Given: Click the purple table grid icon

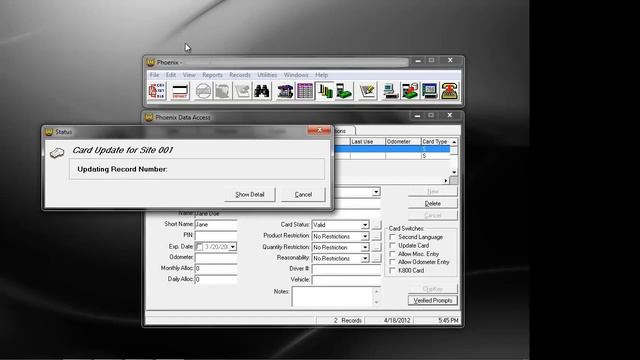Looking at the screenshot, I should (x=305, y=91).
